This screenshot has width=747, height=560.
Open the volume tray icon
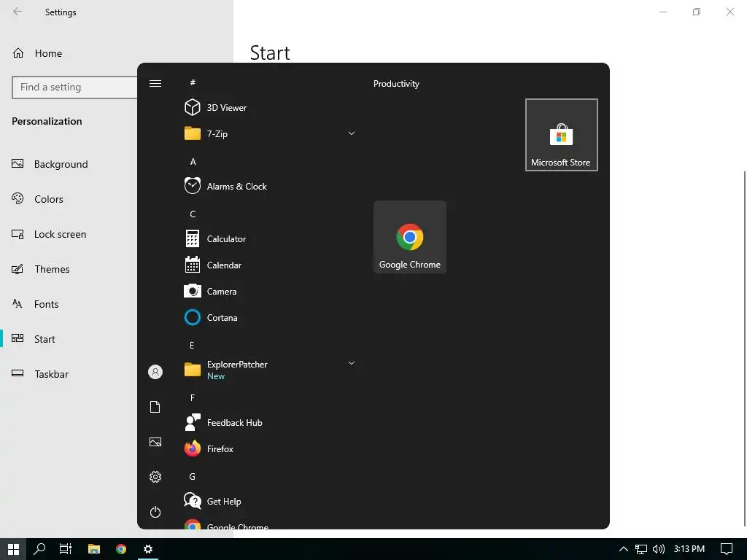(x=659, y=549)
